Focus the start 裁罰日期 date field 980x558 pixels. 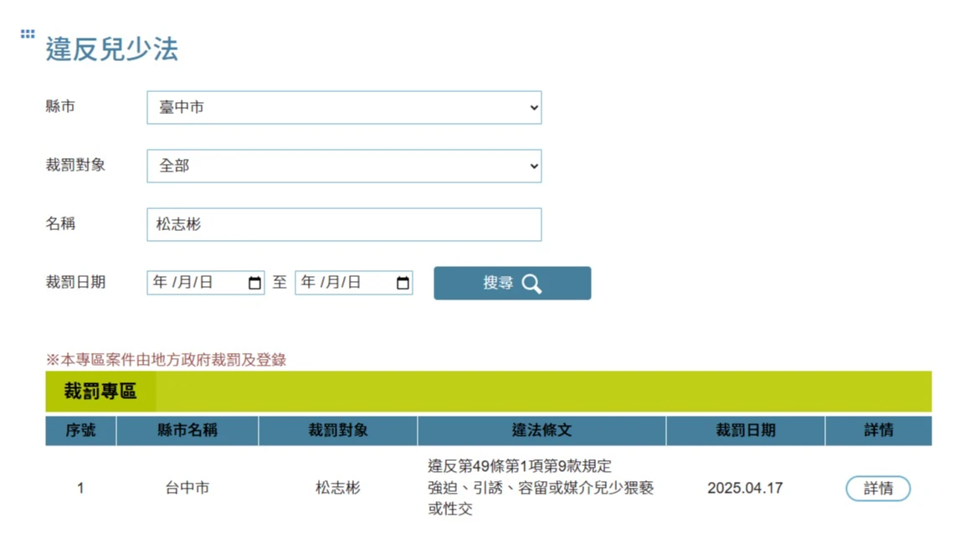click(x=197, y=283)
